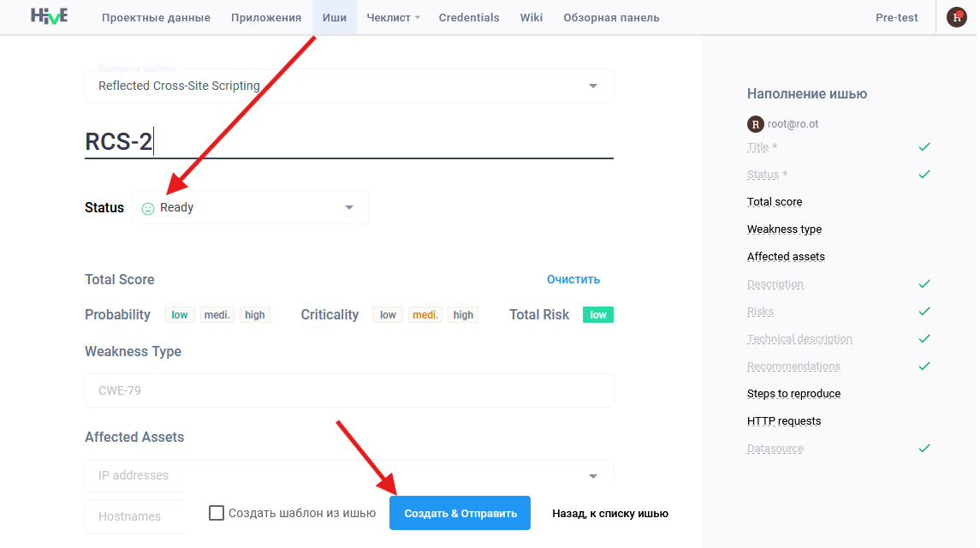Open the Чеклист menu
Screen dimensions: 980x548
[x=393, y=17]
